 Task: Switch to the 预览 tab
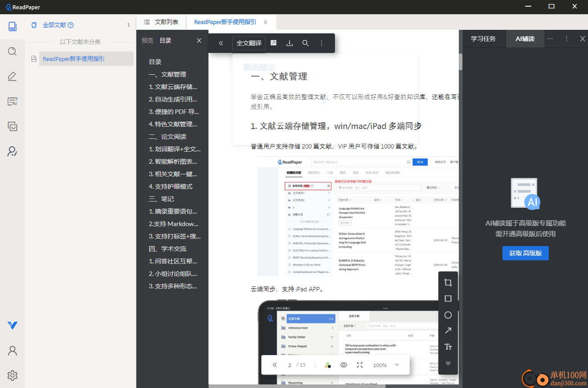tap(147, 40)
